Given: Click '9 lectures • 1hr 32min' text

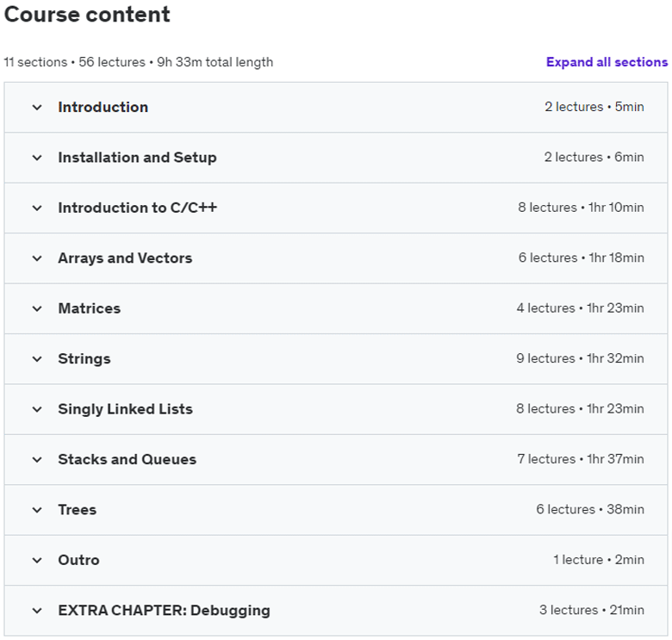Looking at the screenshot, I should click(581, 358).
